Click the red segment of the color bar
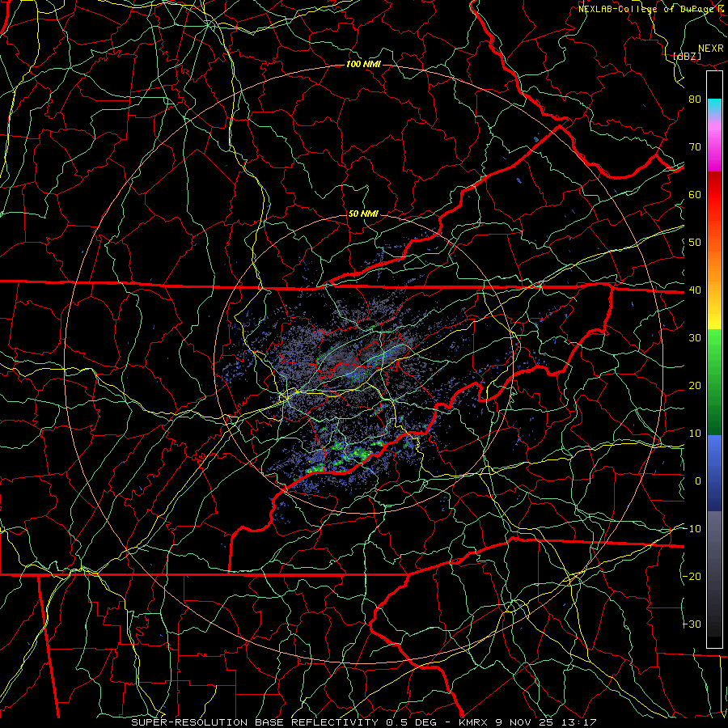This screenshot has width=728, height=728. [x=714, y=195]
